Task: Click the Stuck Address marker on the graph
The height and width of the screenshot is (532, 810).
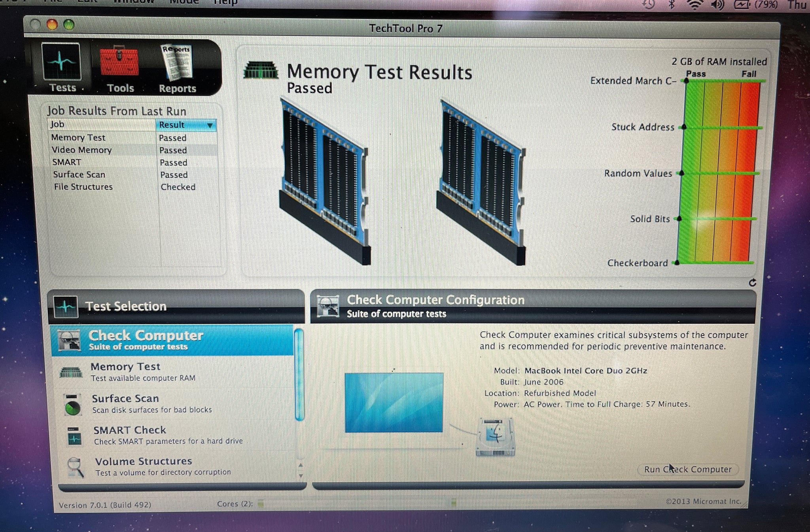Action: (x=684, y=127)
